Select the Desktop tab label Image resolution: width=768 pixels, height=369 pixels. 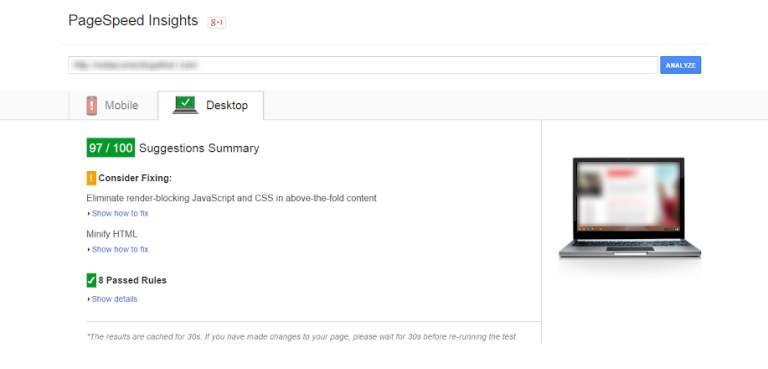coord(227,105)
